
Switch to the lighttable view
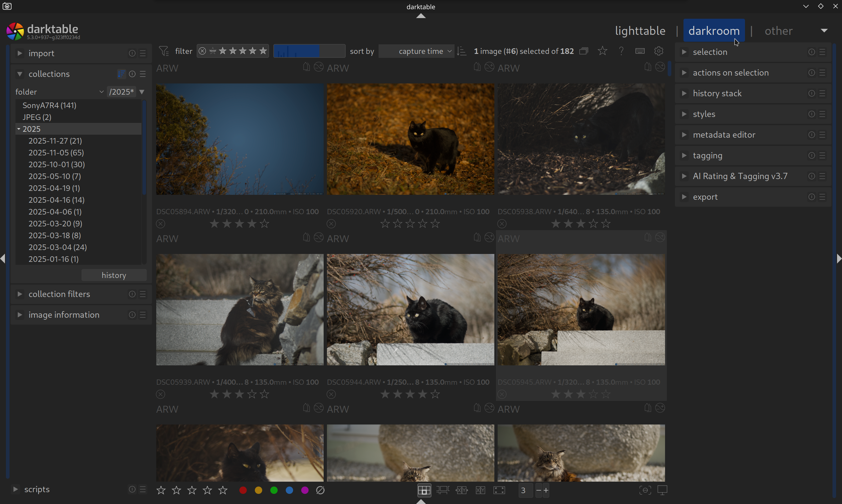(x=640, y=31)
